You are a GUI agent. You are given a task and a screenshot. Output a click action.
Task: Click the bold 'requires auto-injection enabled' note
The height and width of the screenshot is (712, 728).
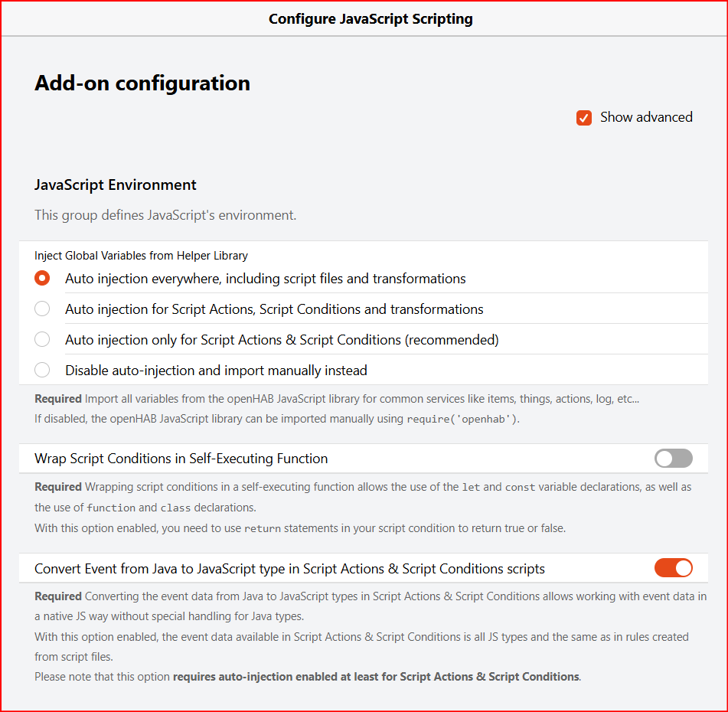pyautogui.click(x=376, y=677)
